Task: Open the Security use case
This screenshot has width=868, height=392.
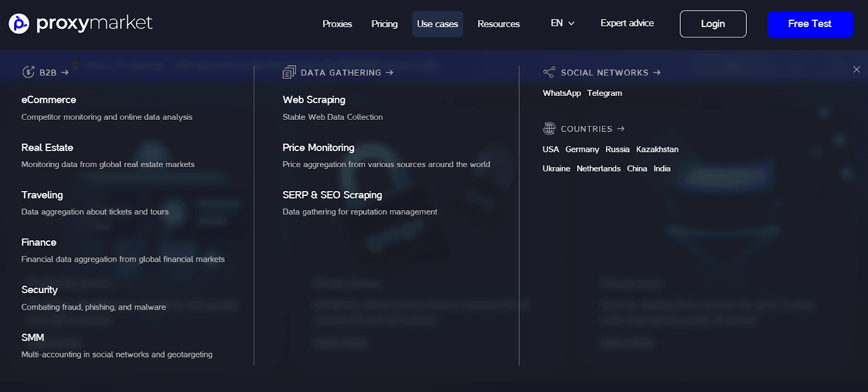Action: point(39,289)
